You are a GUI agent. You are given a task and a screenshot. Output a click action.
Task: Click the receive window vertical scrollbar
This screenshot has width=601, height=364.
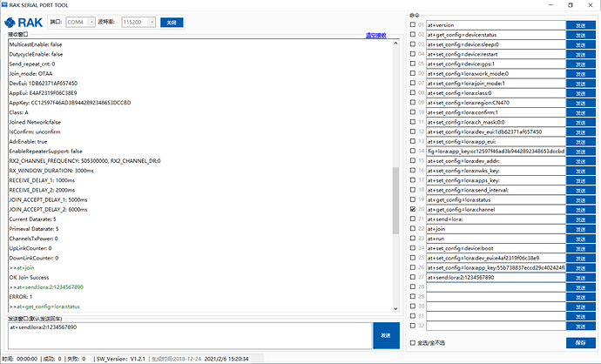click(x=397, y=174)
